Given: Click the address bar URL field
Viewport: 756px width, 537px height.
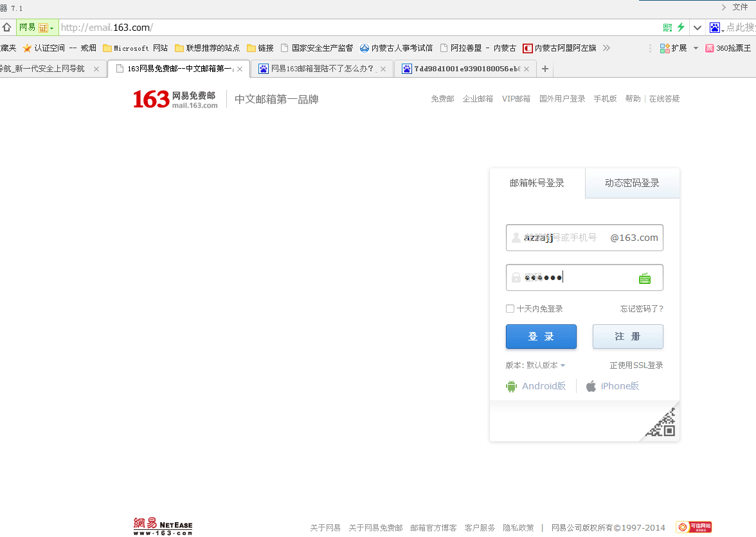Looking at the screenshot, I should coord(357,28).
